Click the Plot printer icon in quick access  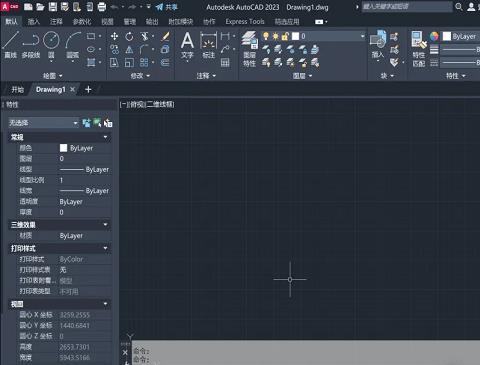point(102,7)
